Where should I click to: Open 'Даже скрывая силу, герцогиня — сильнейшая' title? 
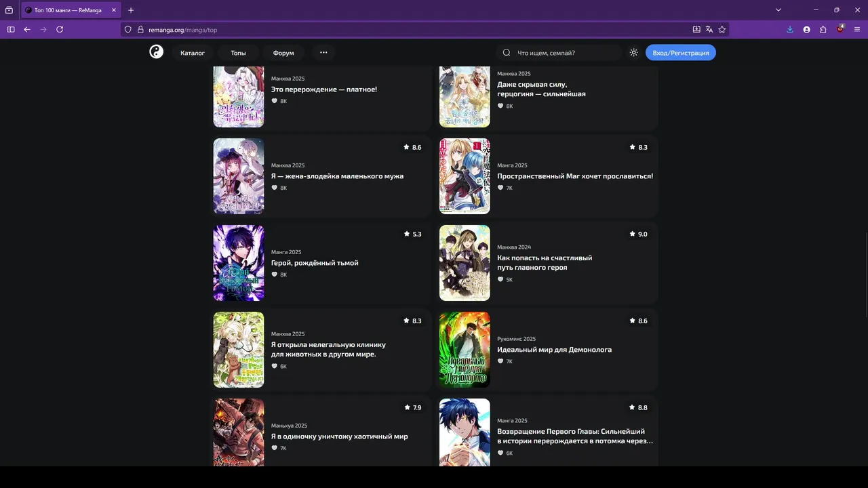click(x=541, y=89)
